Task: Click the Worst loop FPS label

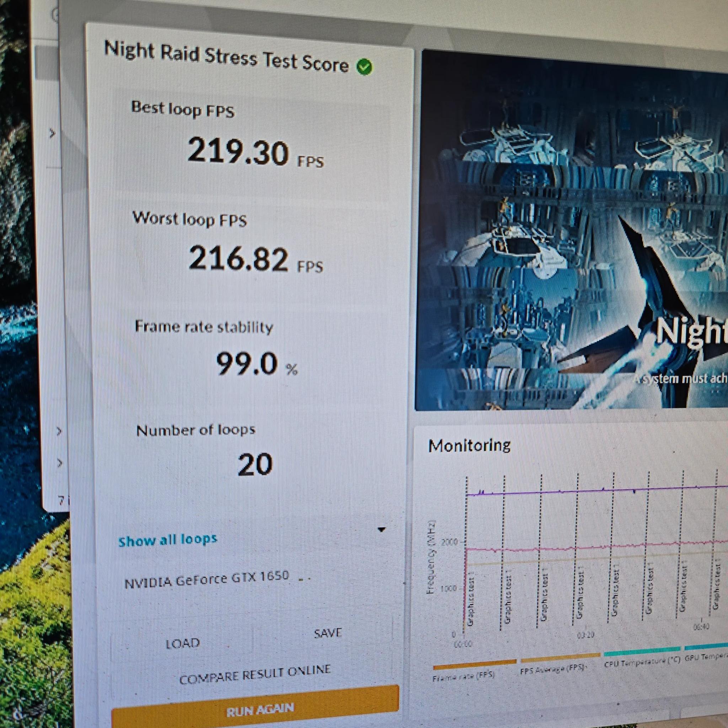Action: 189,219
